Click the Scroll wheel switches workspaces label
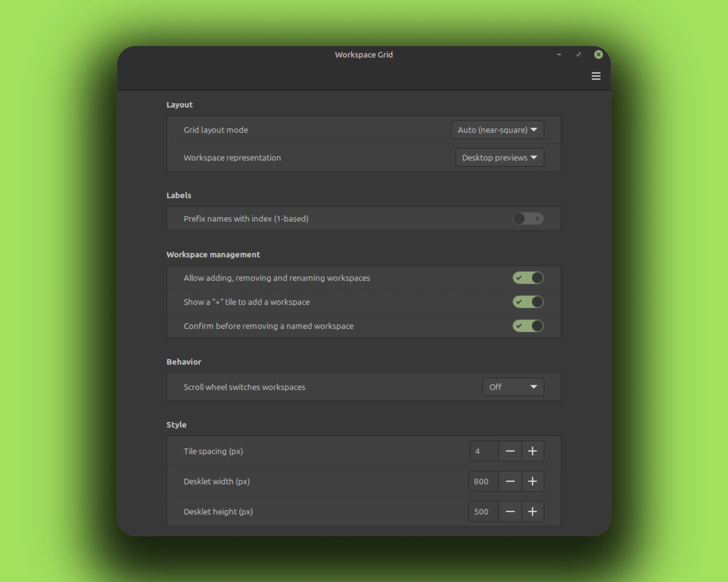This screenshot has height=582, width=728. coord(244,387)
